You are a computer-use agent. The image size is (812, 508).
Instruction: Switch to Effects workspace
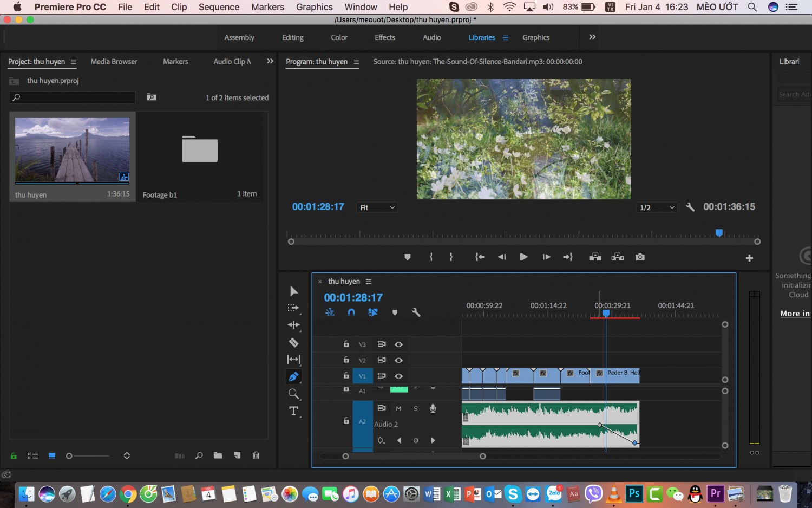[x=385, y=37]
